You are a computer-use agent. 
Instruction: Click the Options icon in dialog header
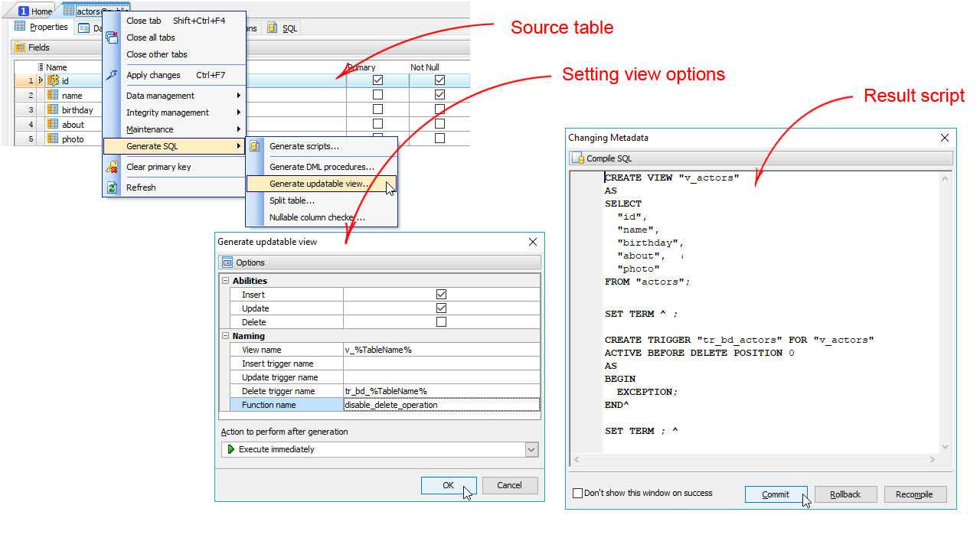227,262
